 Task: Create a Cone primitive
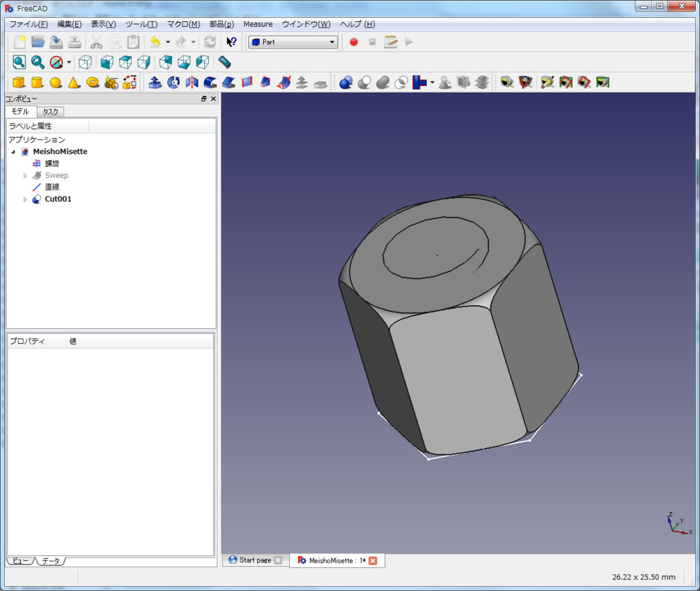point(74,82)
